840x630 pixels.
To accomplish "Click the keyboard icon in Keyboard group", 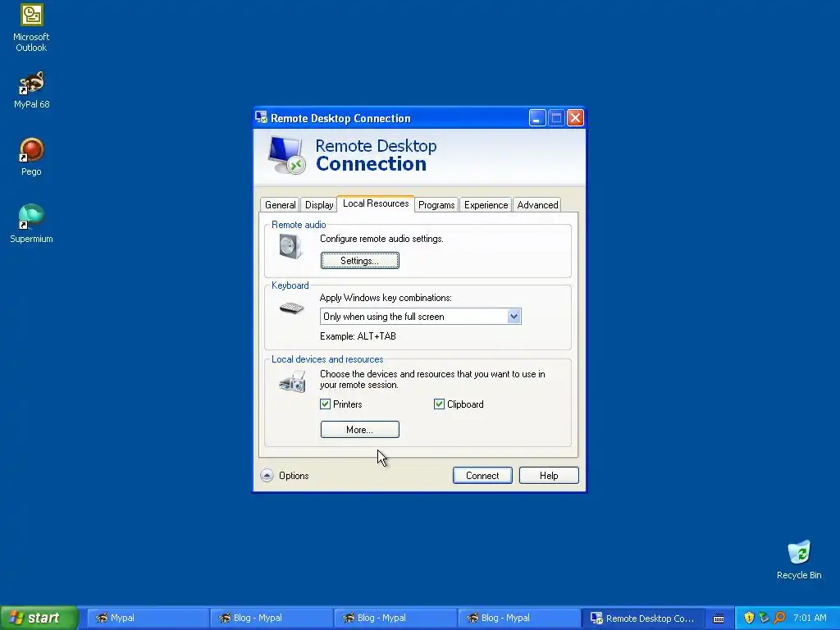I will point(291,308).
